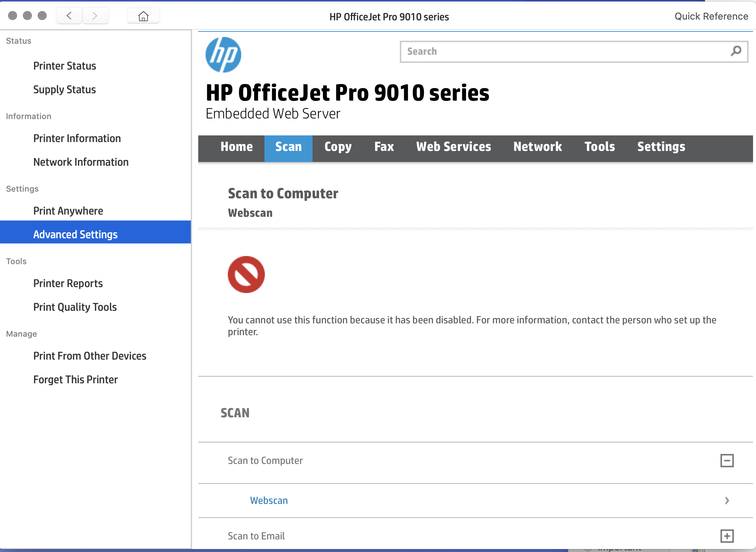Expand the Scan to Email section
Image resolution: width=756 pixels, height=552 pixels.
point(728,535)
